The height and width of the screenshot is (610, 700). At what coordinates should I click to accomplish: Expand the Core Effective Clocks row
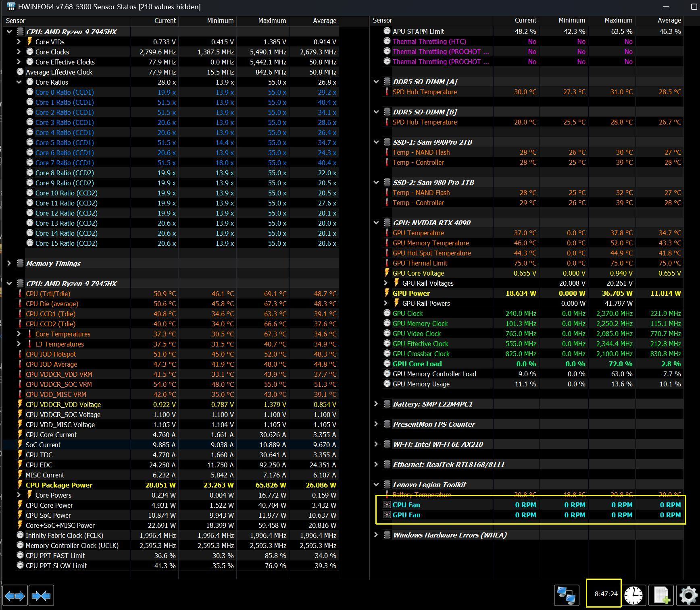coord(19,62)
